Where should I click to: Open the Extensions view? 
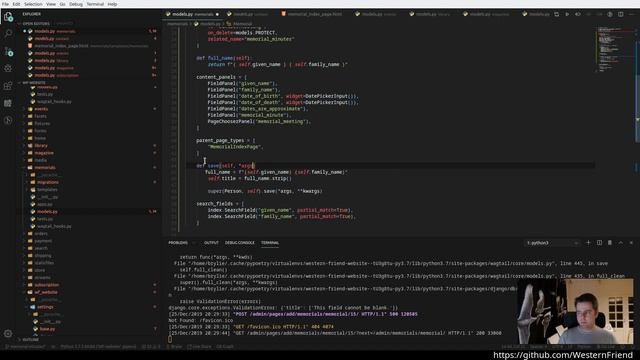click(8, 86)
